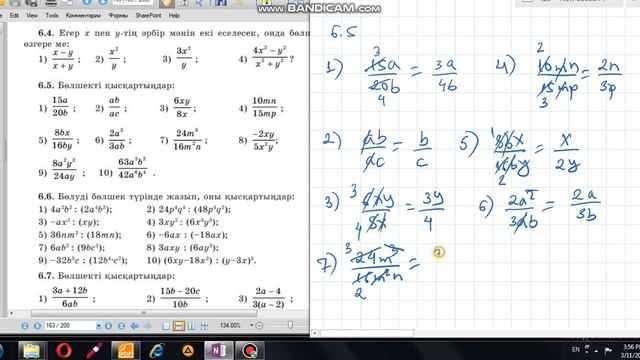Open Opera browser from taskbar

(x=63, y=351)
